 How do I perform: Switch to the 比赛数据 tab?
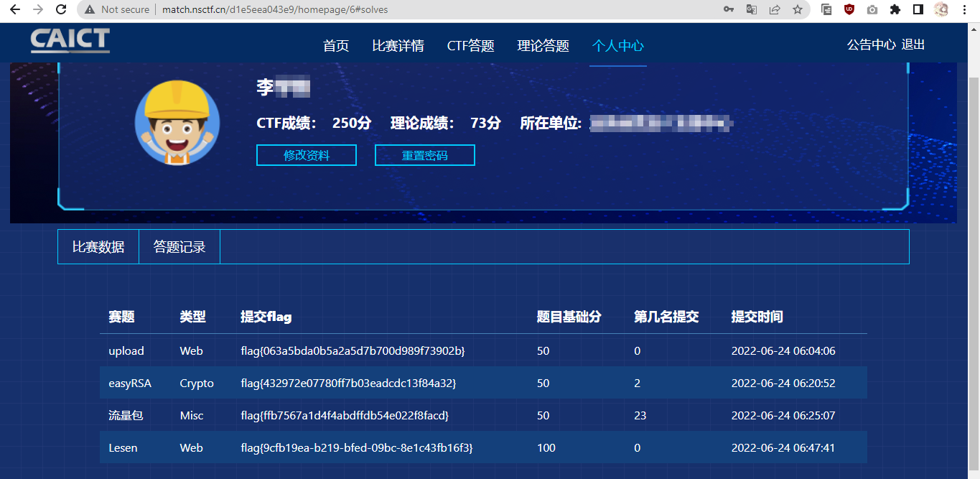pyautogui.click(x=98, y=247)
